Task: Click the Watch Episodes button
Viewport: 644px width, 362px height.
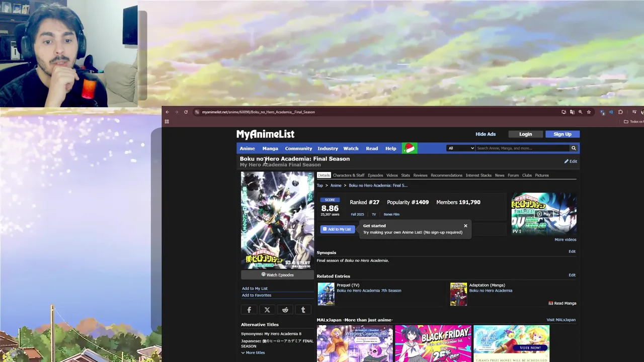Action: (x=277, y=275)
